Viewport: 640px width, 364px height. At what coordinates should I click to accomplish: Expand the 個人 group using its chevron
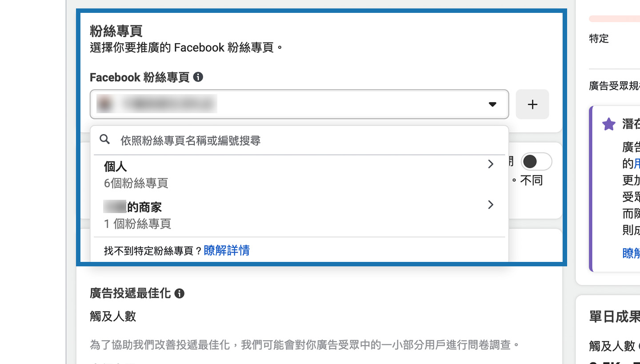point(491,164)
